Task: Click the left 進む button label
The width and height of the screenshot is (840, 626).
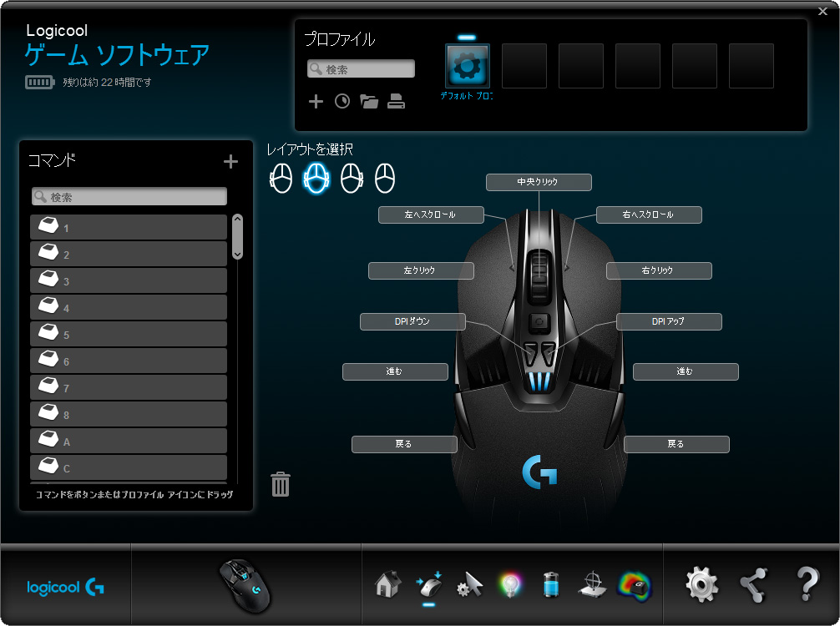Action: [395, 371]
